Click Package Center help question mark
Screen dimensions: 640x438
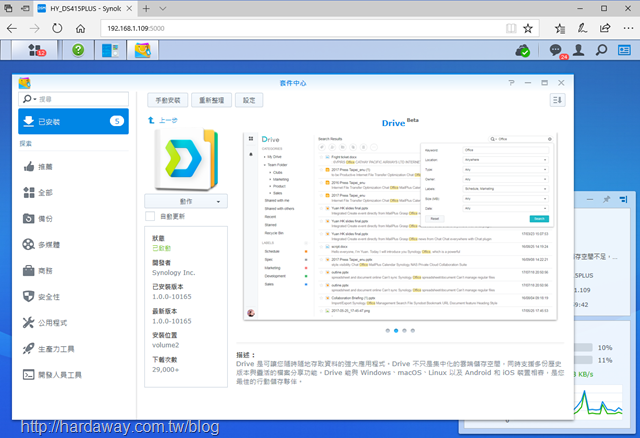click(x=511, y=82)
